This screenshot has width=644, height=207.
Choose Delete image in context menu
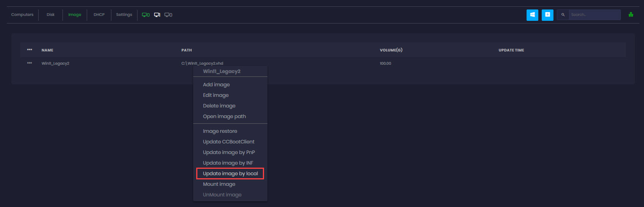tap(219, 106)
